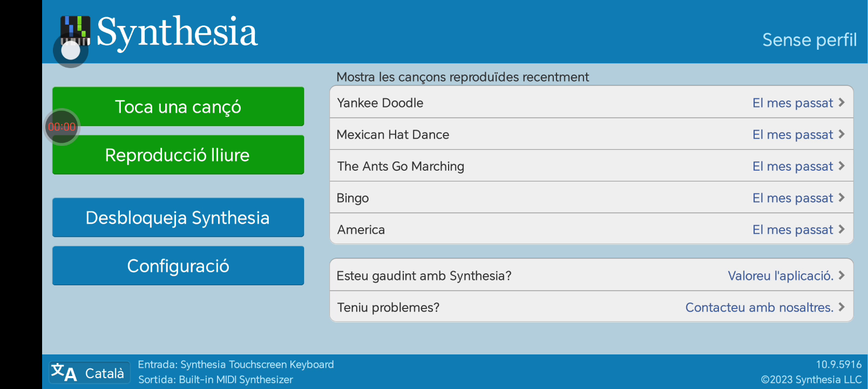
Task: Click the arrow next to Valoreu l'aplicació
Action: pyautogui.click(x=841, y=276)
